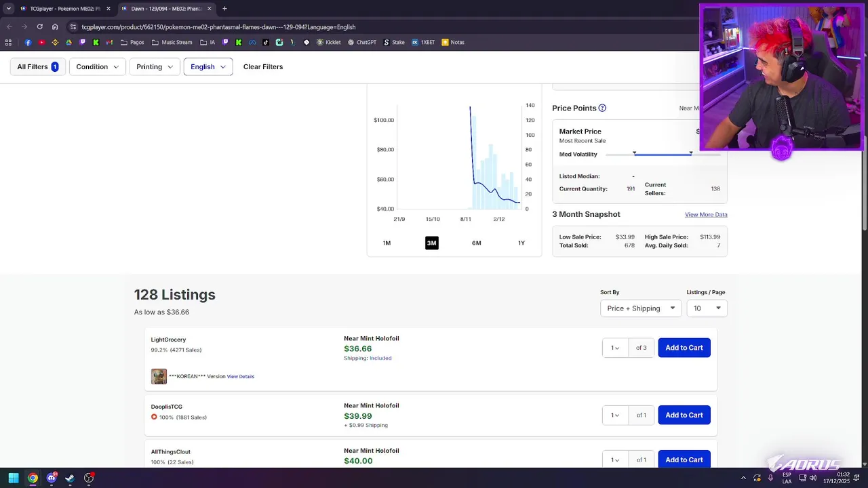Set price chart range to 1Y
The image size is (868, 488).
[521, 243]
